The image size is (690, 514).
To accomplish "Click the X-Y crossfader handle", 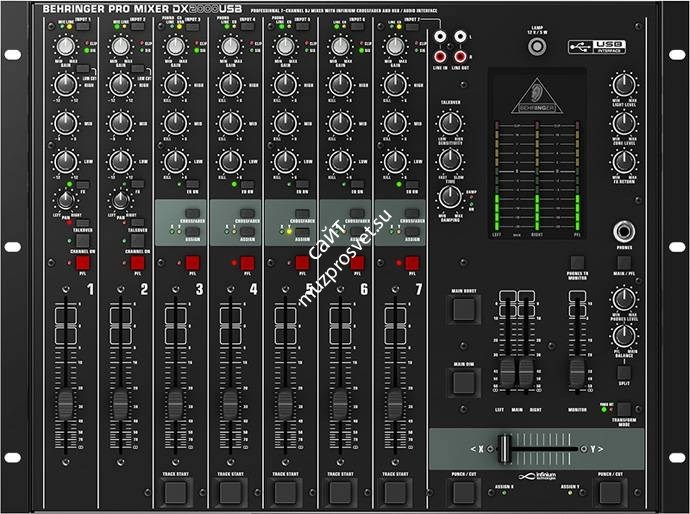I will (x=504, y=449).
